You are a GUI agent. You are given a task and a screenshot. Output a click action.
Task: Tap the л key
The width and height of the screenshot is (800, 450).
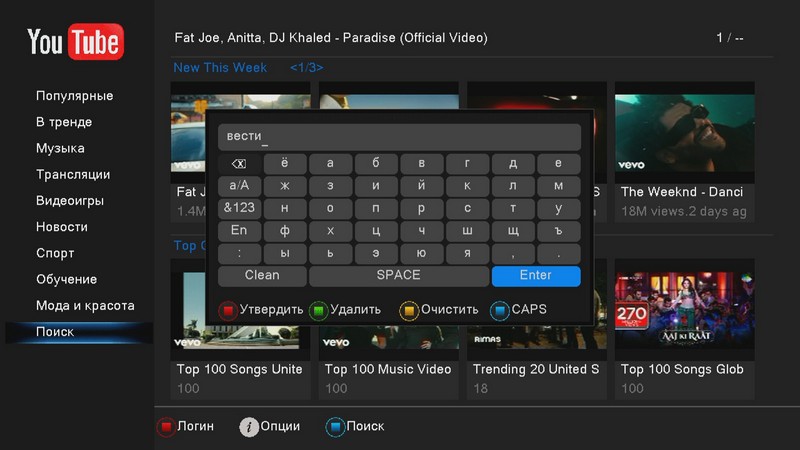[513, 186]
